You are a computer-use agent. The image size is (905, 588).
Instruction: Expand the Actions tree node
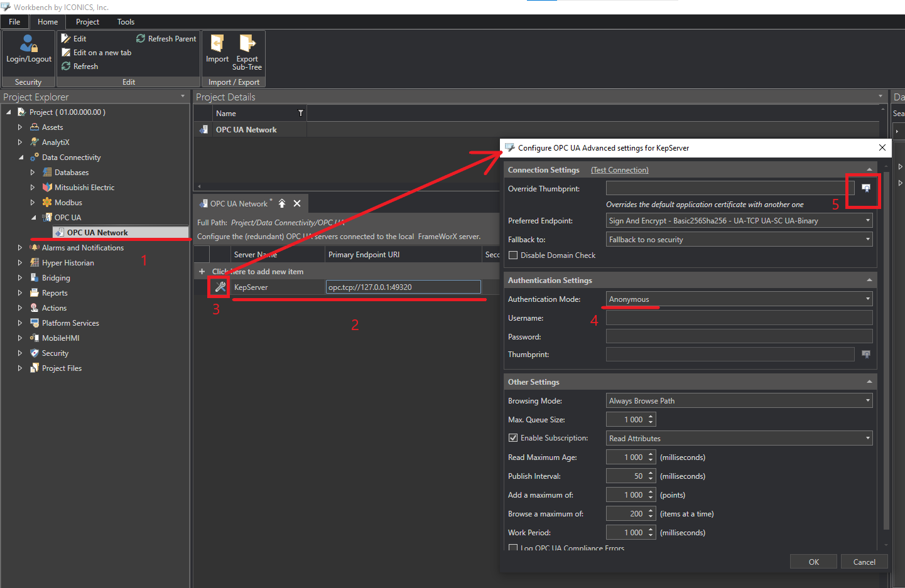click(20, 308)
